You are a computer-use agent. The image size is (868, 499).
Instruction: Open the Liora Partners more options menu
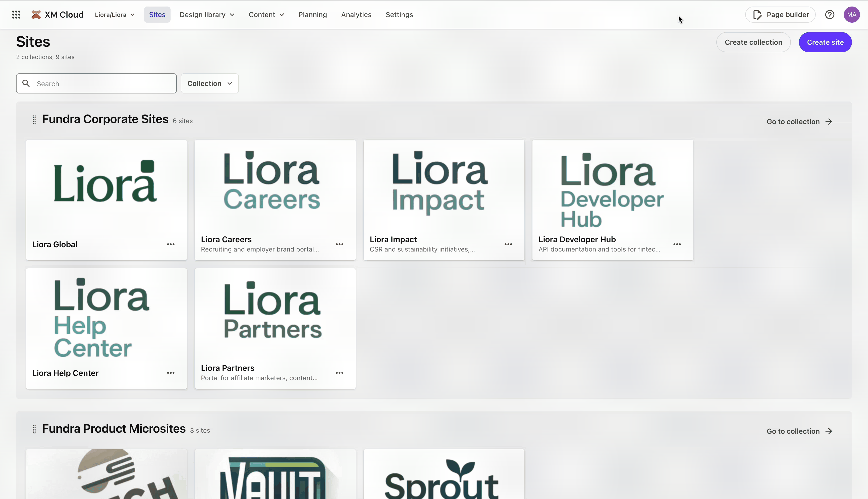click(340, 373)
